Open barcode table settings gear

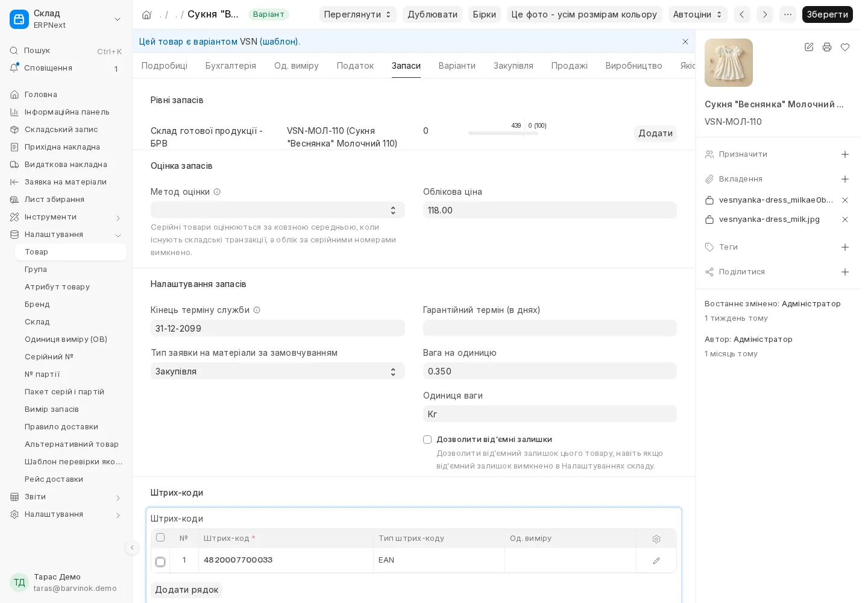656,538
